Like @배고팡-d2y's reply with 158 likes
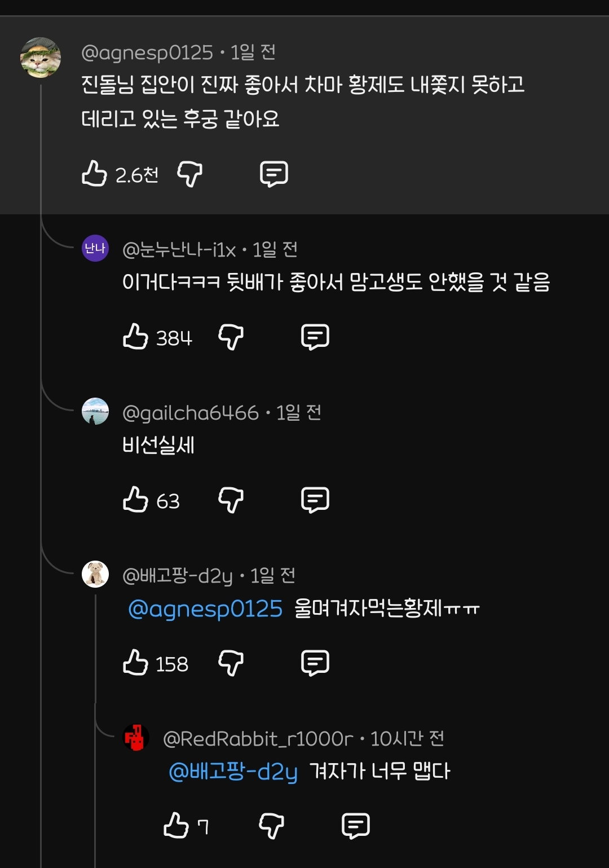This screenshot has height=868, width=609. click(135, 663)
